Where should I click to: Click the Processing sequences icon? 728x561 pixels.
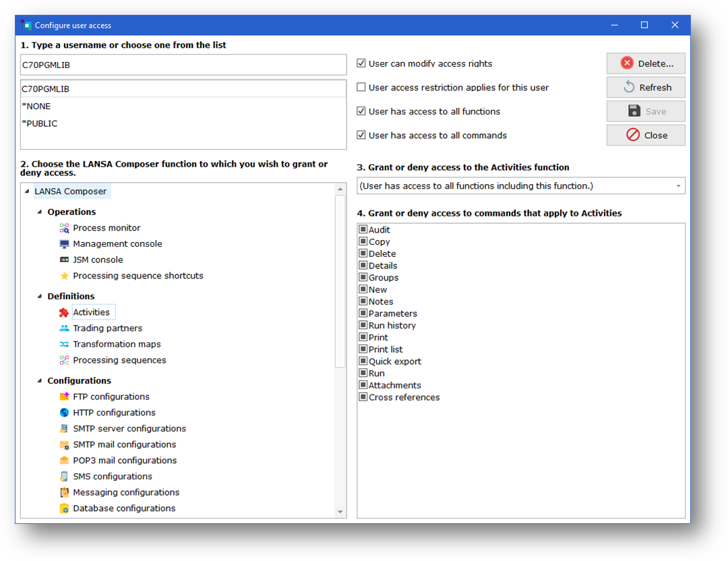click(64, 360)
